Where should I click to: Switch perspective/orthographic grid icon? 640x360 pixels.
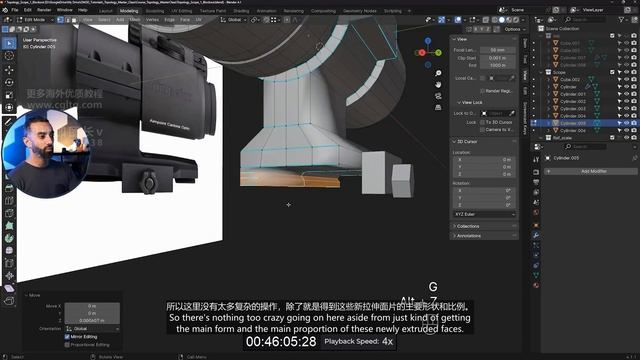point(438,108)
